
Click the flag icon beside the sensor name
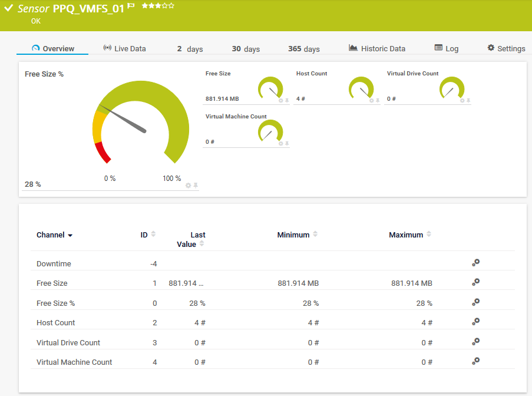pyautogui.click(x=131, y=6)
